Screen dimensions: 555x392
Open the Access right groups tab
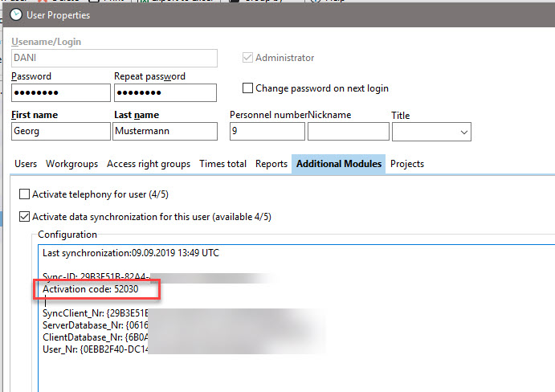(x=149, y=164)
